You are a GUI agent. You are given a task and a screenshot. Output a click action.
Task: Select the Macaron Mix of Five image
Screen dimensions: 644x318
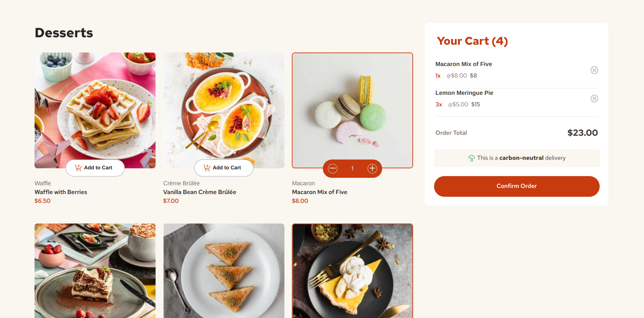(x=352, y=110)
